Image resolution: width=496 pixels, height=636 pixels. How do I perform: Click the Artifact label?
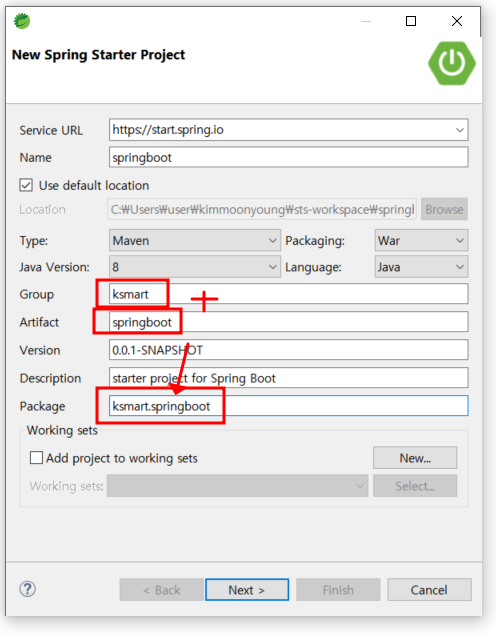coord(39,322)
